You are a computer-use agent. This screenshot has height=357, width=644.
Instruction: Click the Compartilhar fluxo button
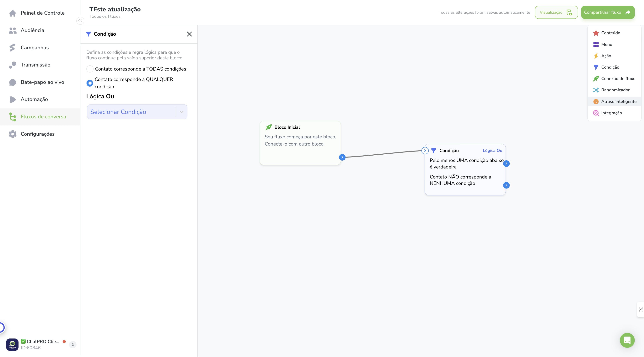coord(608,12)
